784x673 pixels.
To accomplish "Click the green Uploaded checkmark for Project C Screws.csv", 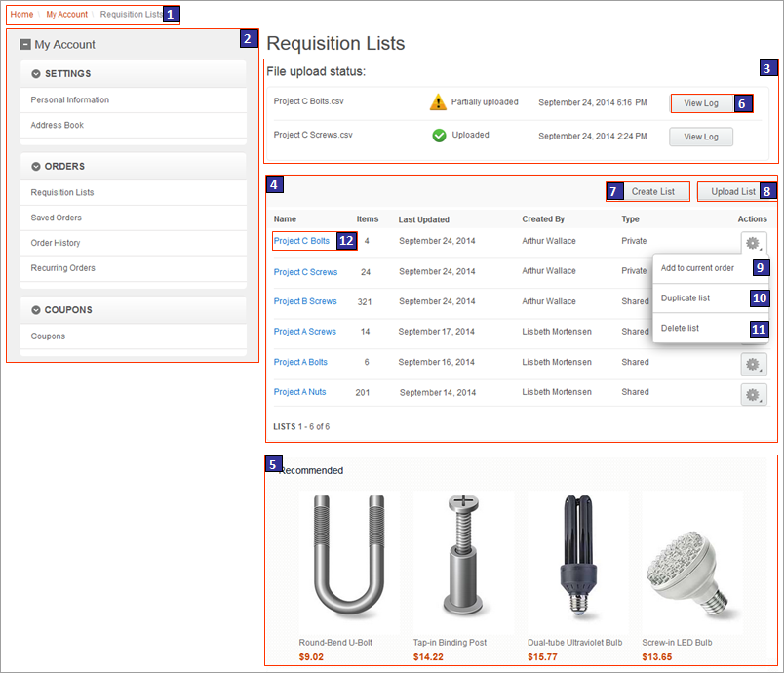I will 441,136.
